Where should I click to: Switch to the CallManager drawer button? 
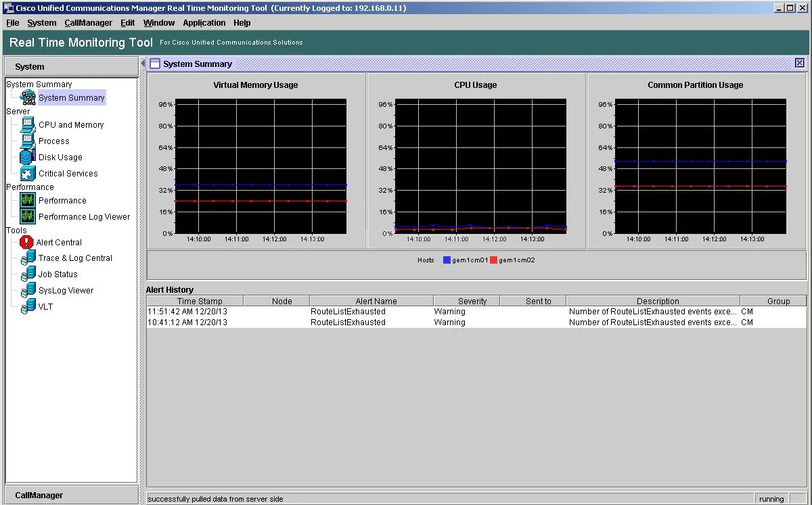71,495
